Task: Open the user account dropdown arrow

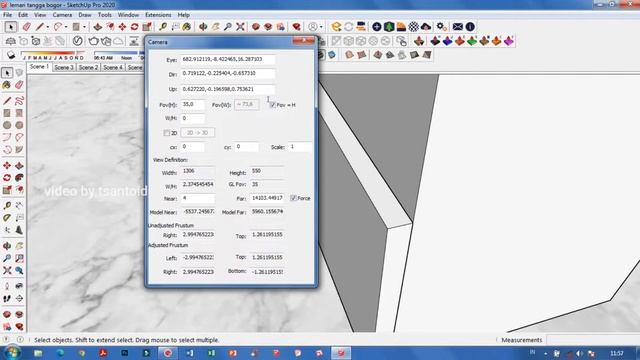Action: (x=321, y=27)
